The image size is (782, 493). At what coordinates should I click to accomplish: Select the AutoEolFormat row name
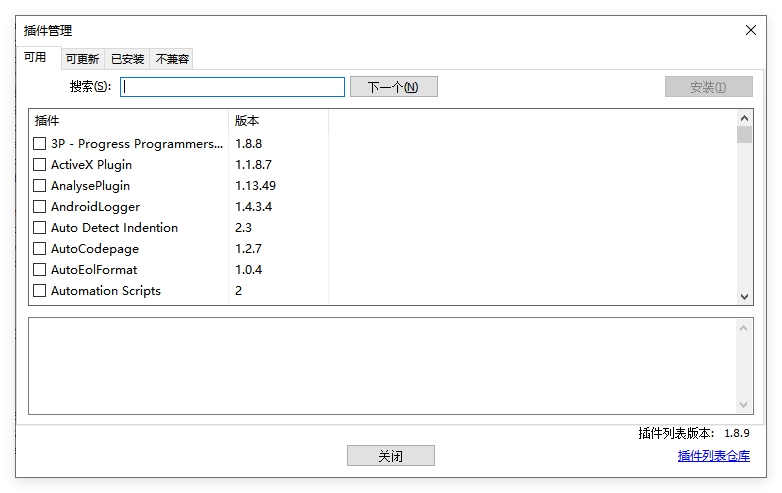[94, 270]
